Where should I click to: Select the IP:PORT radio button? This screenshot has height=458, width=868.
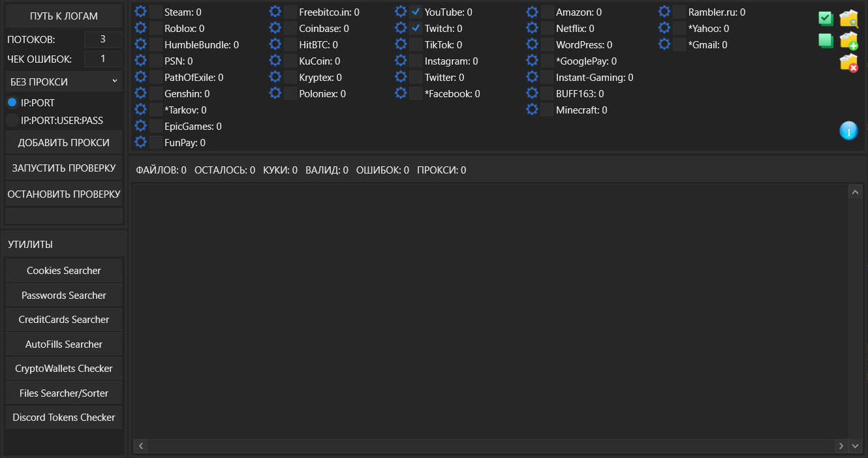[x=12, y=103]
